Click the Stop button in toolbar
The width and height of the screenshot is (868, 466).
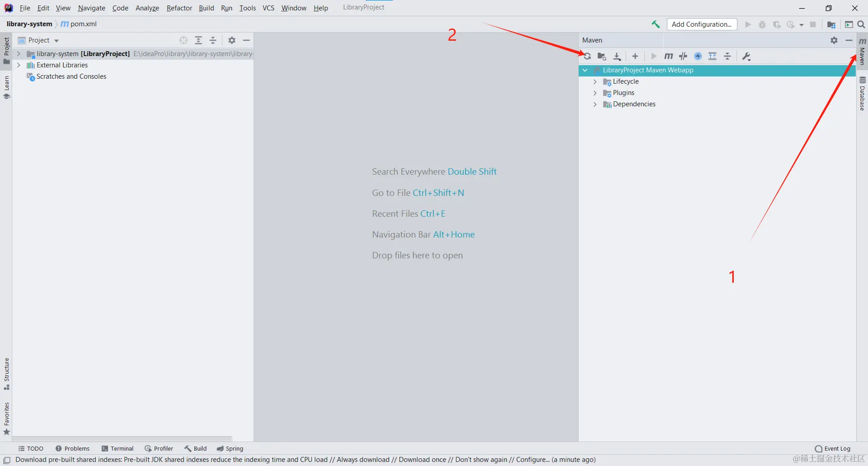point(813,24)
